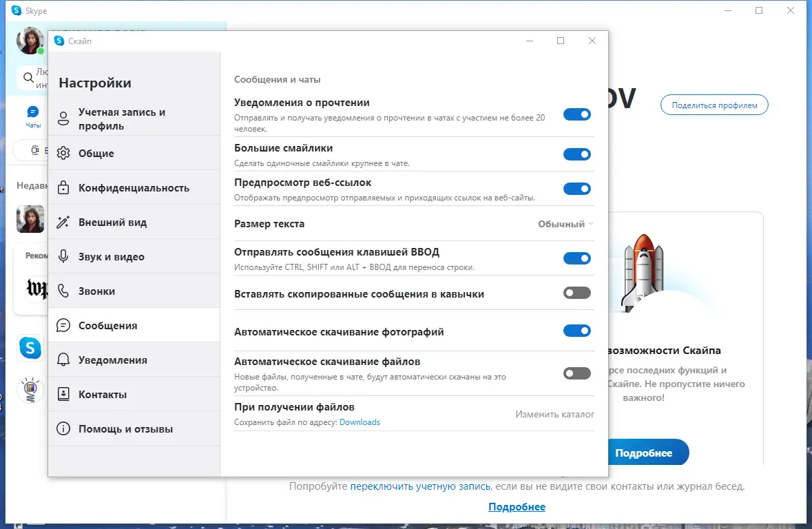Viewport: 812px width, 529px height.
Task: Open the text size dropdown 'Обычный'
Action: click(x=565, y=224)
